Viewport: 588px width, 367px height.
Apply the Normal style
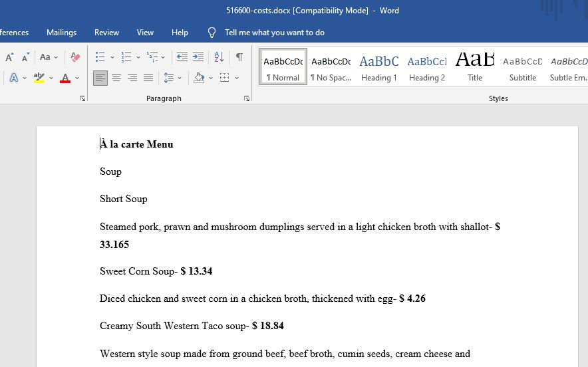pos(283,66)
